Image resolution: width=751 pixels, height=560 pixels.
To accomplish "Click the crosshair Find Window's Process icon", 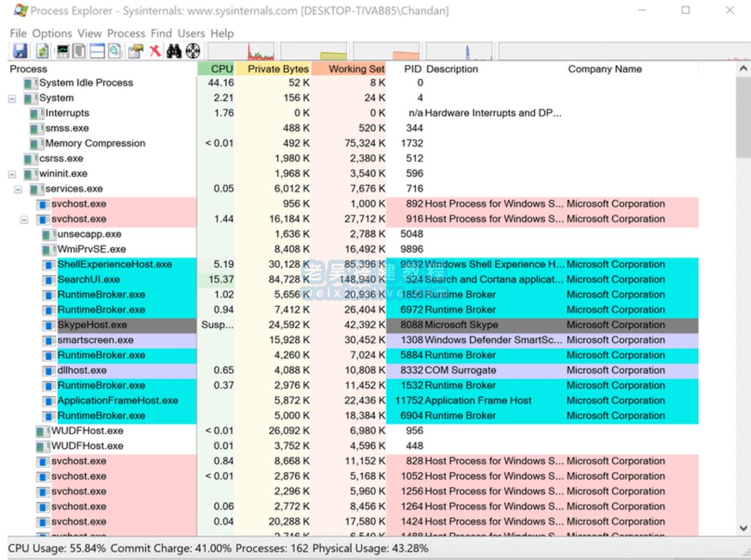I will (193, 51).
